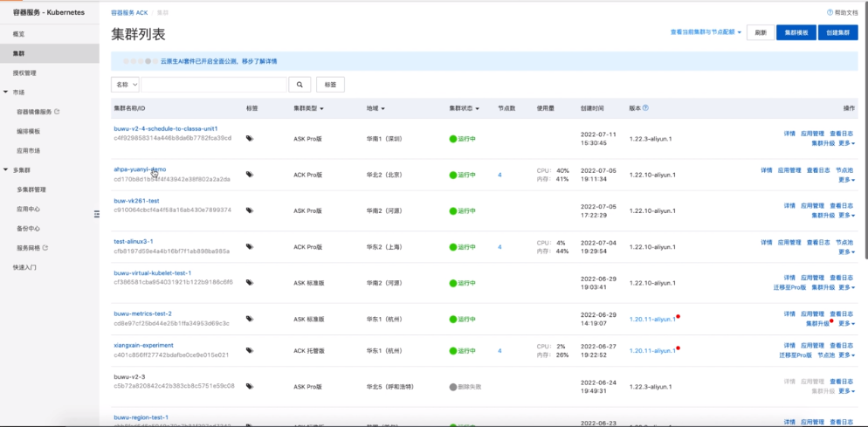
Task: Expand 查看当前集群与节点配额 dropdown
Action: pyautogui.click(x=706, y=32)
